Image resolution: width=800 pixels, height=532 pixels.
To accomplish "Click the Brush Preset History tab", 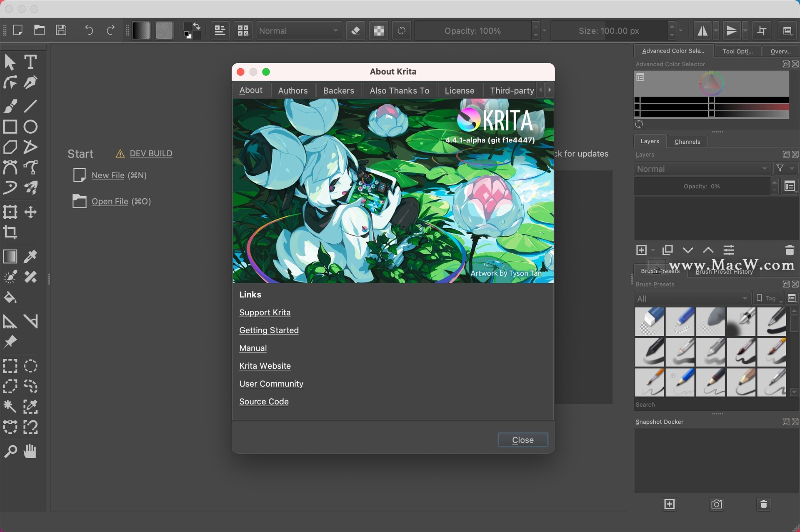I will pyautogui.click(x=725, y=271).
